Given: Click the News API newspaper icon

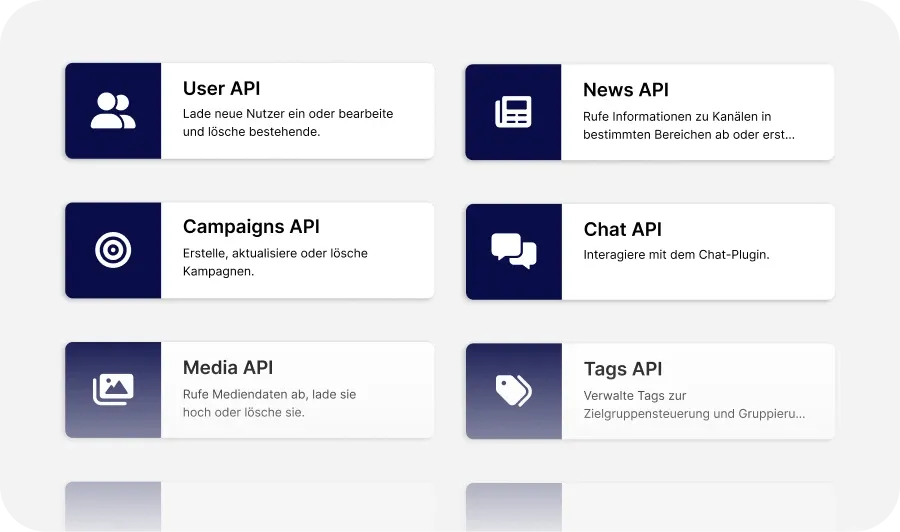Looking at the screenshot, I should 513,111.
